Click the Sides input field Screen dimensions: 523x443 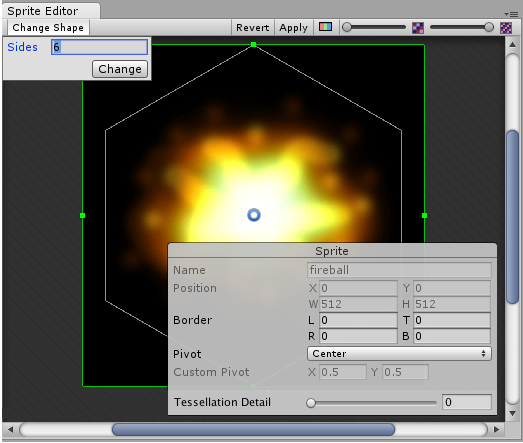(x=99, y=47)
